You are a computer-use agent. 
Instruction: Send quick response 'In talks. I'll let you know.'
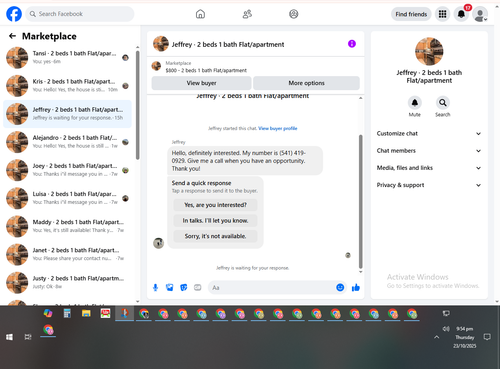(x=215, y=221)
